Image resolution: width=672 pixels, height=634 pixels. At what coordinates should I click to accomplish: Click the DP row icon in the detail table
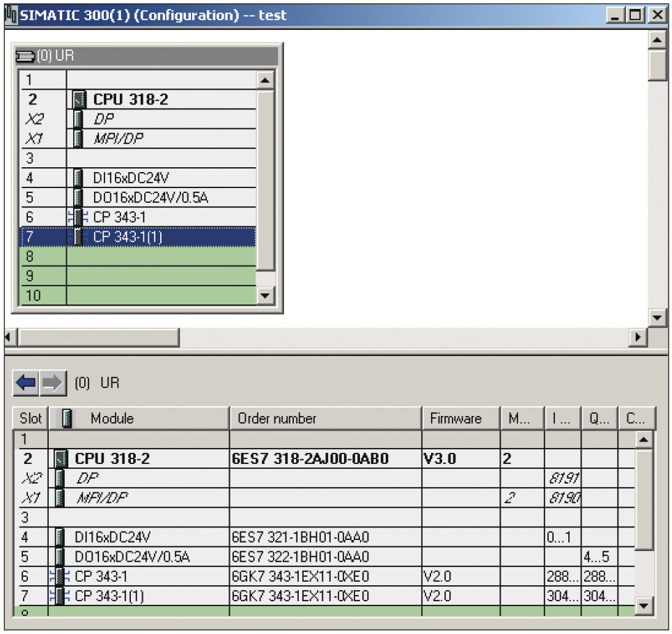click(60, 478)
